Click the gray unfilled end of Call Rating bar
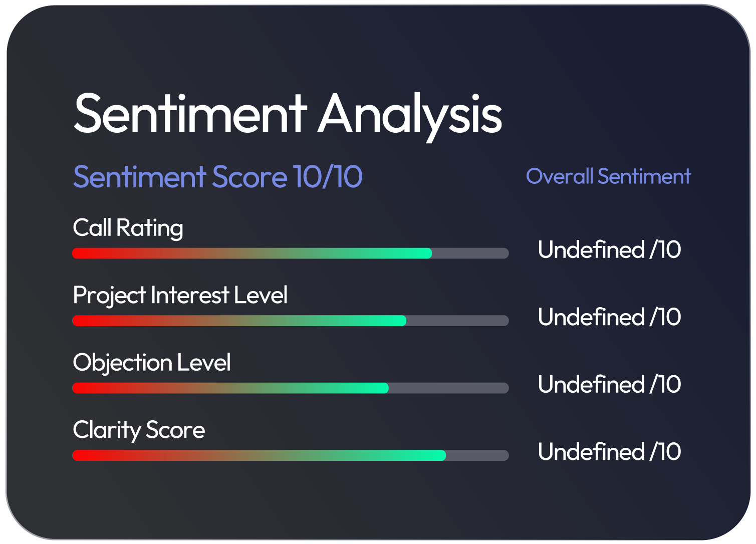 coord(471,253)
